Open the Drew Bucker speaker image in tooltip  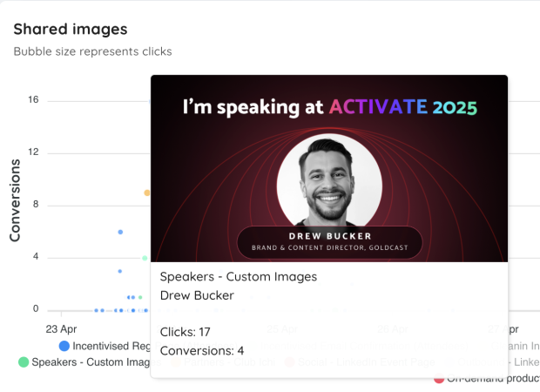pos(329,168)
